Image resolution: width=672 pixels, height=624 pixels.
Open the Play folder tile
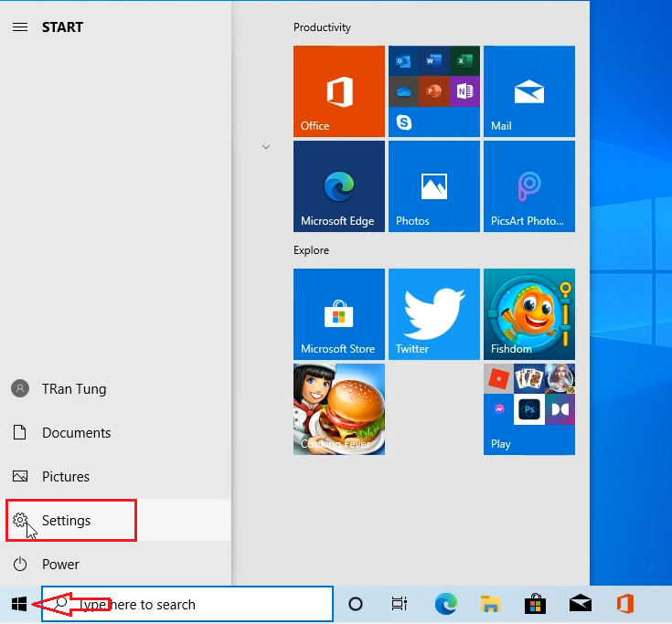click(x=528, y=408)
